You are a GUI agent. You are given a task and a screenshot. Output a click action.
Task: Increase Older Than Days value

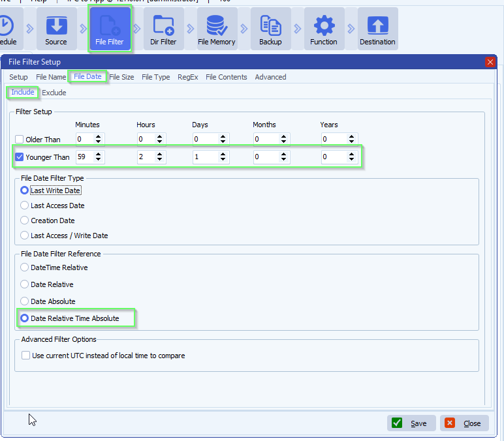pos(223,136)
